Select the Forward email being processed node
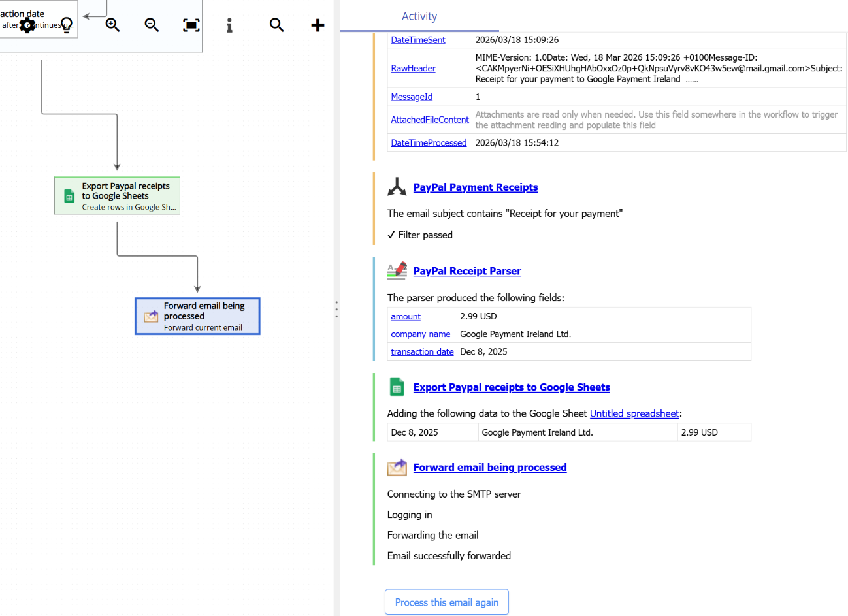 (x=197, y=316)
